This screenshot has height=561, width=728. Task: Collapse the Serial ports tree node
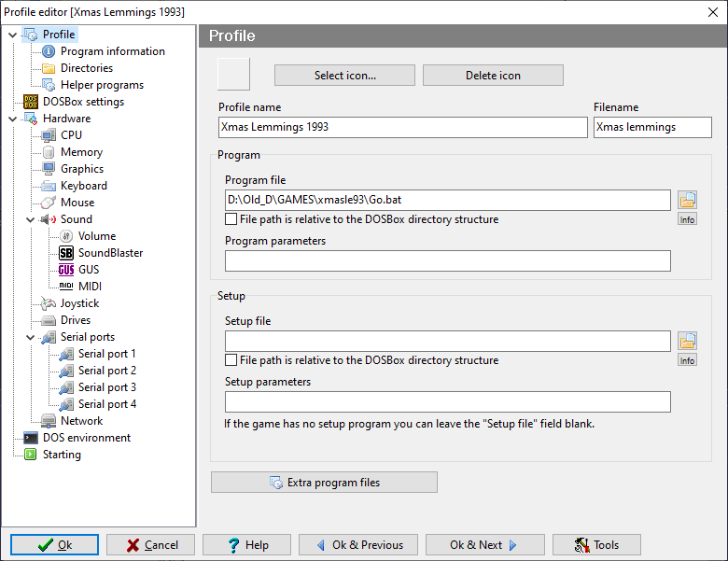tap(31, 338)
